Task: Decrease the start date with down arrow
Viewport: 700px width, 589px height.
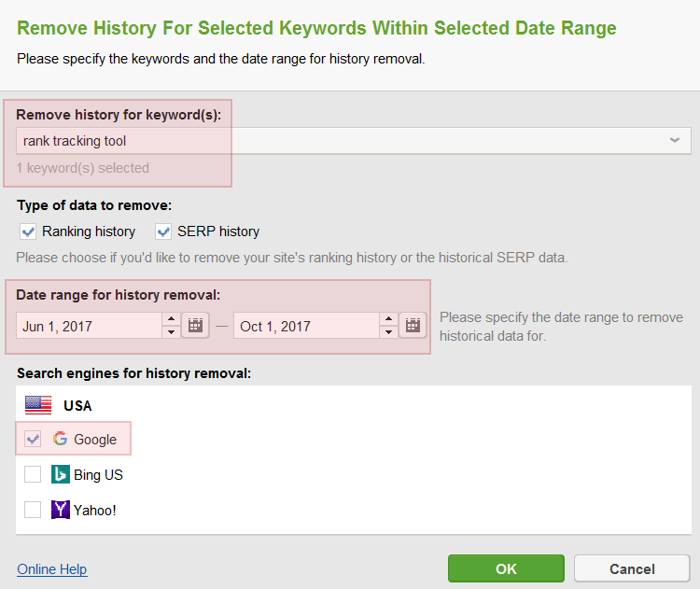Action: [x=171, y=331]
